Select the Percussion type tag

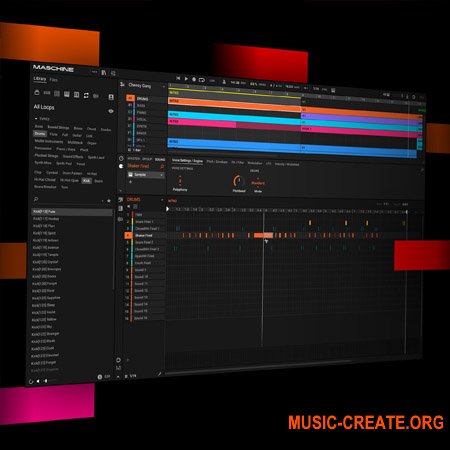coord(43,148)
